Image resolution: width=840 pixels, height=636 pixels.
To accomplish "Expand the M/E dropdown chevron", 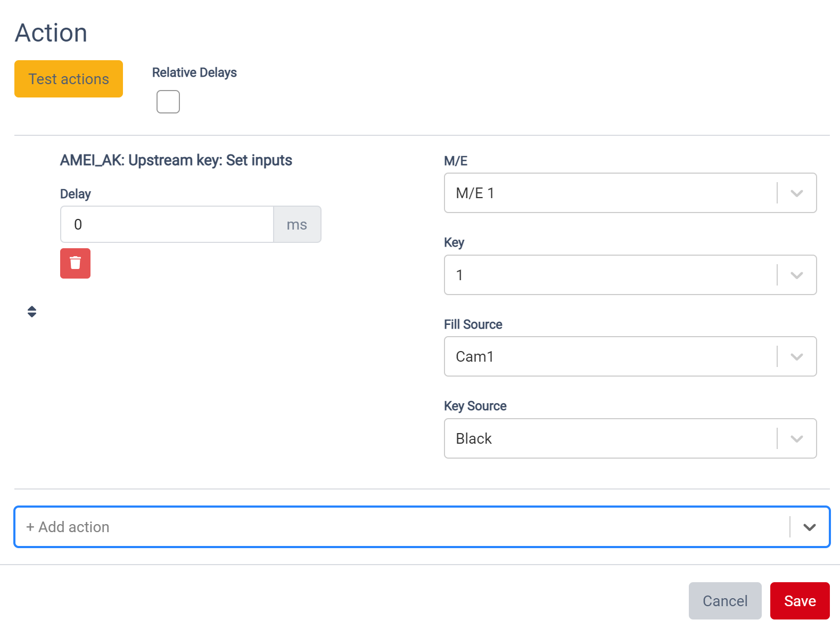I will tap(796, 193).
